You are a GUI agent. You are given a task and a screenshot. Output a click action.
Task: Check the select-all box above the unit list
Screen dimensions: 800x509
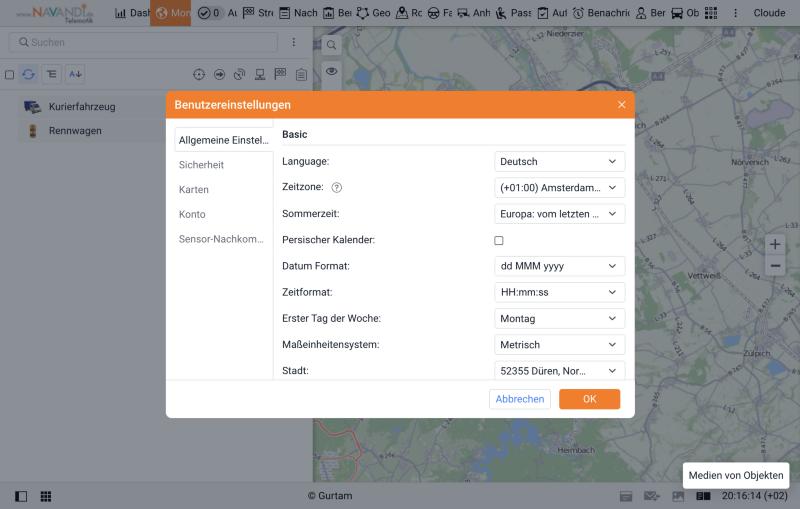[9, 75]
